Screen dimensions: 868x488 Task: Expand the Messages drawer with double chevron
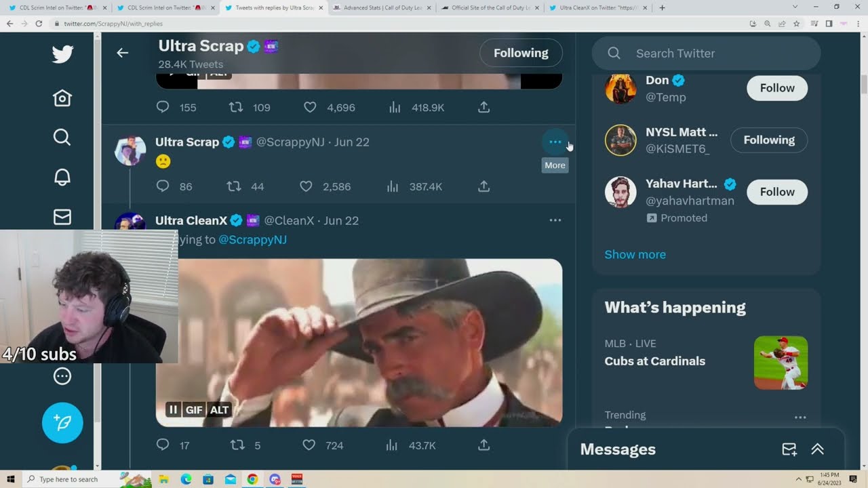click(x=818, y=449)
